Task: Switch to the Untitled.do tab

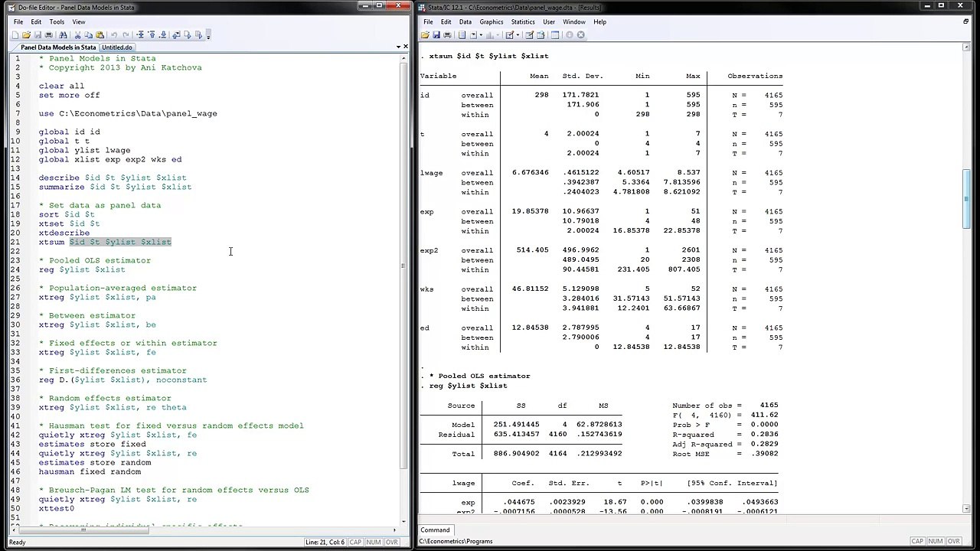Action: point(117,47)
